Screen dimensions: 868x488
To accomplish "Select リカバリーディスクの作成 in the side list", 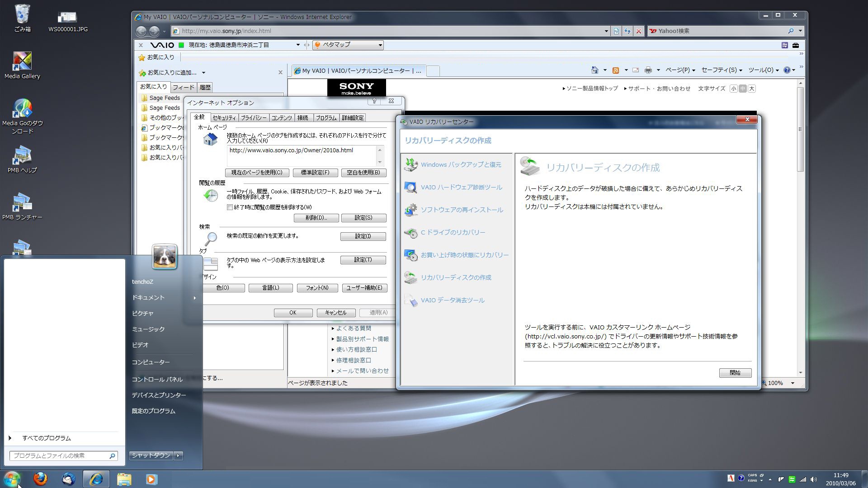I will click(448, 277).
